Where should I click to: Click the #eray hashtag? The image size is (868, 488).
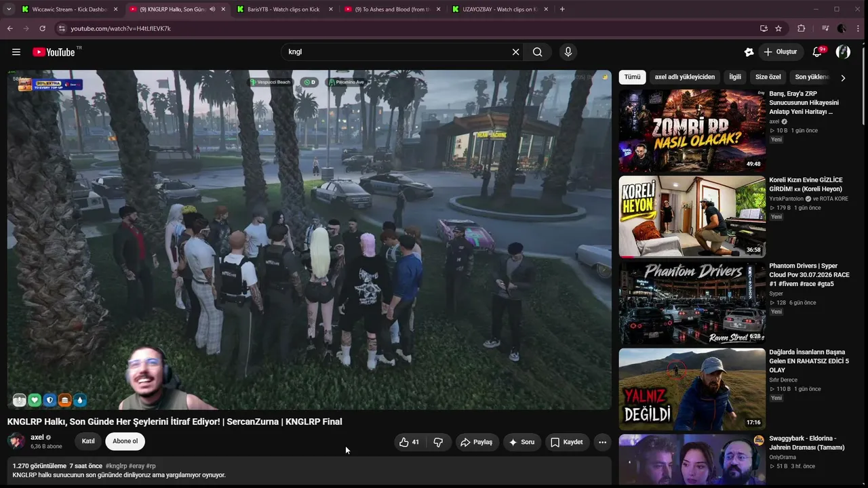click(136, 466)
